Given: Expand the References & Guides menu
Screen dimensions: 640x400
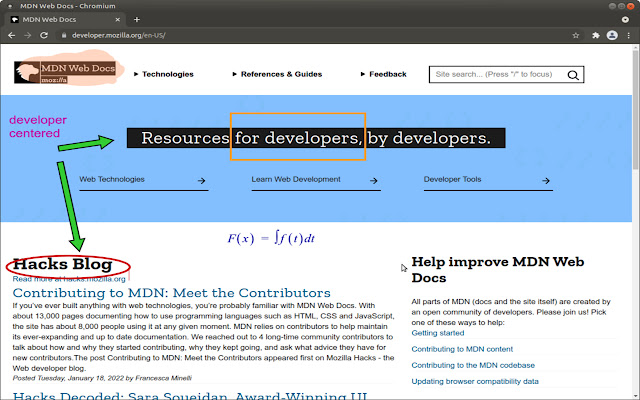Looking at the screenshot, I should coord(277,74).
